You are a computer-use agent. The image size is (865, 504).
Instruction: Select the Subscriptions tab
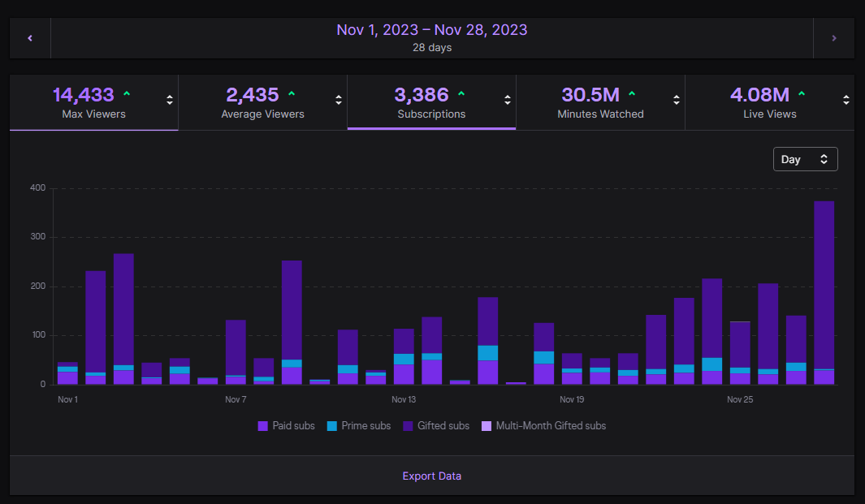click(431, 102)
